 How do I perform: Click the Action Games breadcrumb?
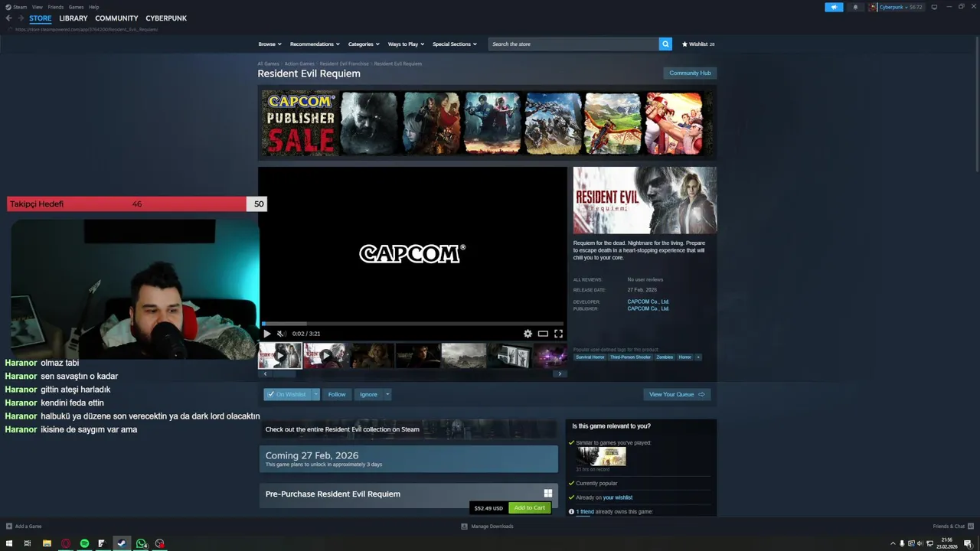tap(299, 64)
